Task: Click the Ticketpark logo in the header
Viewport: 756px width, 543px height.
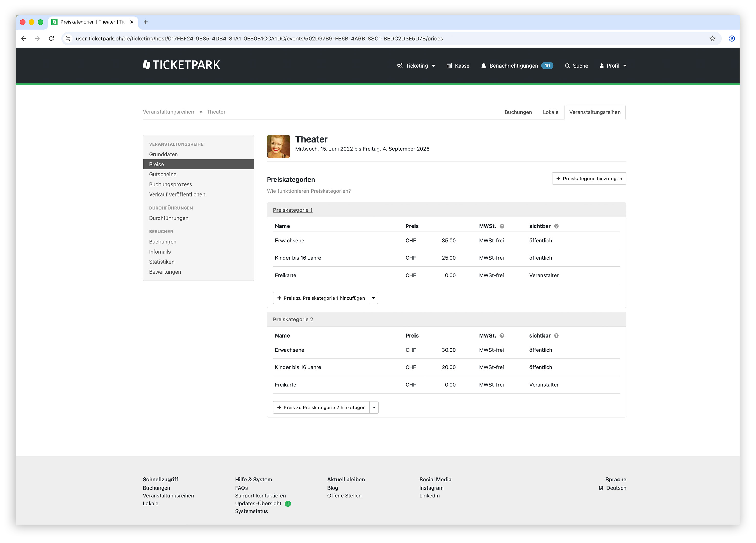Action: 181,65
